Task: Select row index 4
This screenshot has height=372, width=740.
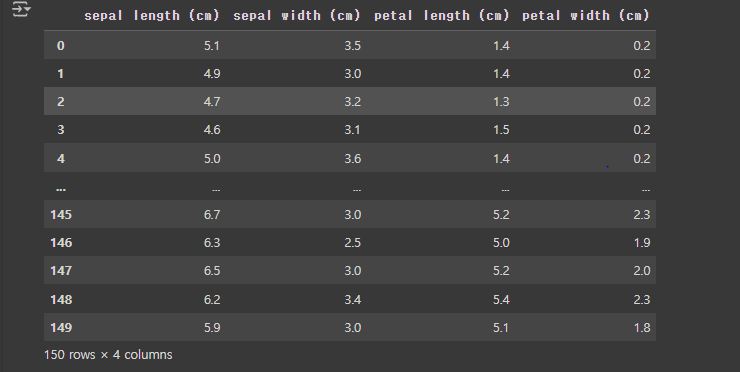Action: 61,159
